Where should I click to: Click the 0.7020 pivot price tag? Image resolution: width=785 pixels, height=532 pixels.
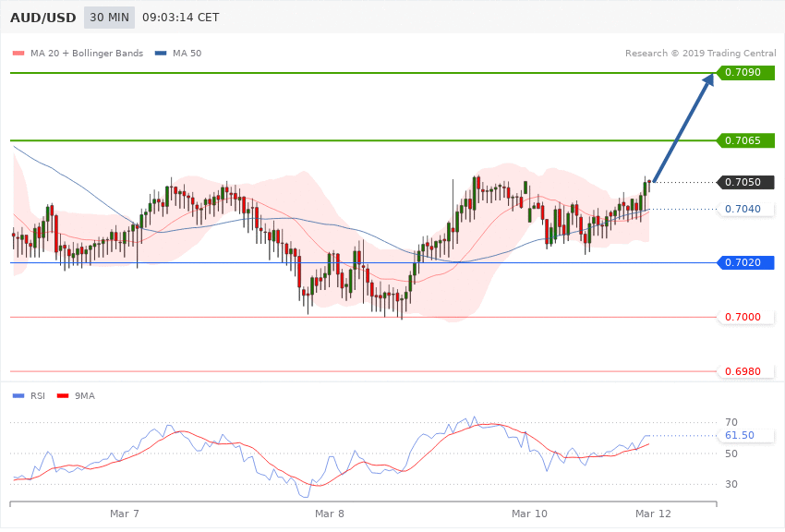click(746, 262)
